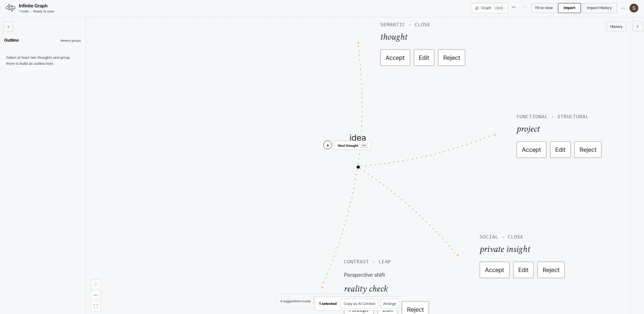Click the yellow dot near 'project'
The height and width of the screenshot is (314, 644).
tap(495, 135)
